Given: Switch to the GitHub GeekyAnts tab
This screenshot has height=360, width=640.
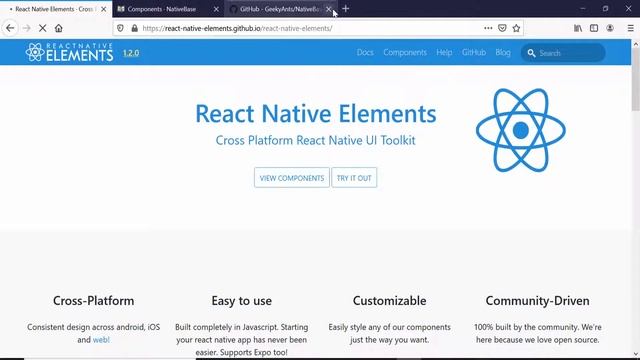Looking at the screenshot, I should tap(279, 9).
